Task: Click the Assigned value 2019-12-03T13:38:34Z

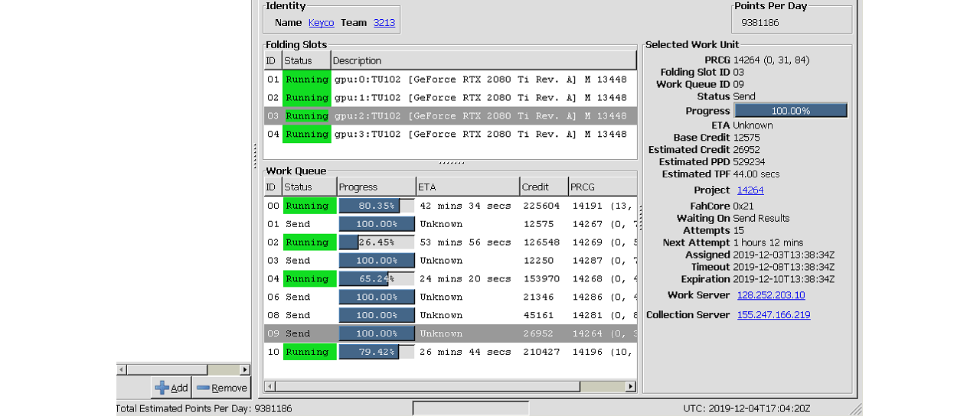Action: [784, 255]
